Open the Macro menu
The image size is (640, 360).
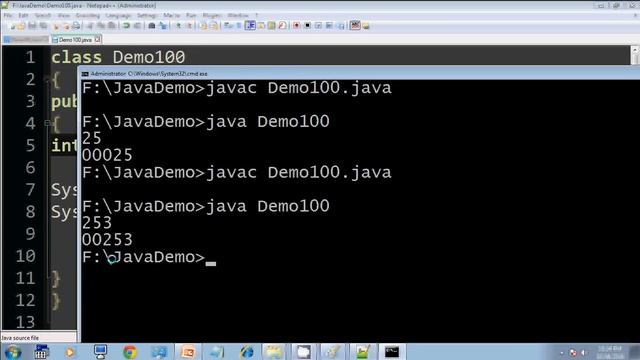(x=171, y=16)
